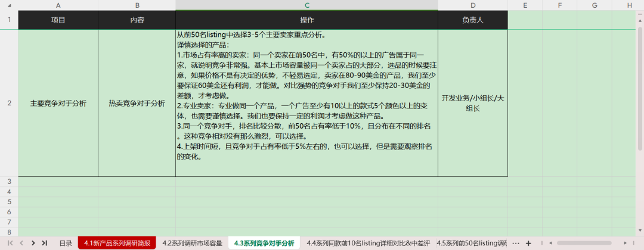Open the 目录 sheet tab
The image size is (644, 250).
(x=66, y=243)
